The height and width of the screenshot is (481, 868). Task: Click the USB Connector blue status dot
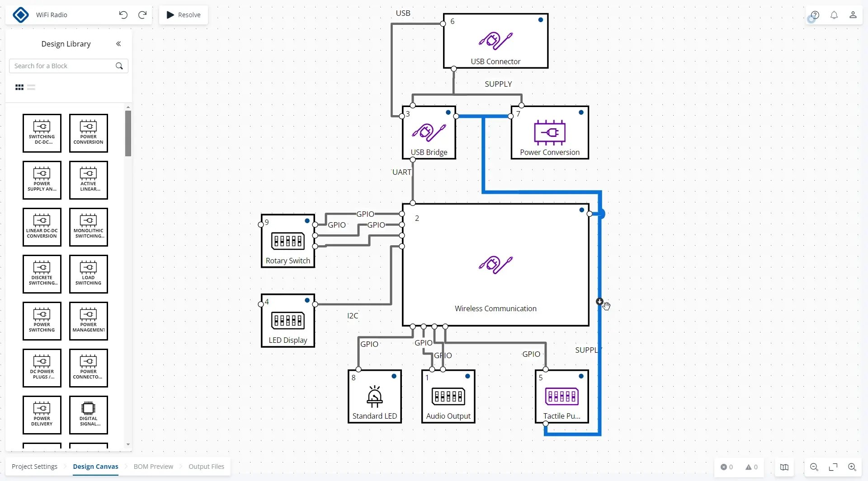(541, 20)
